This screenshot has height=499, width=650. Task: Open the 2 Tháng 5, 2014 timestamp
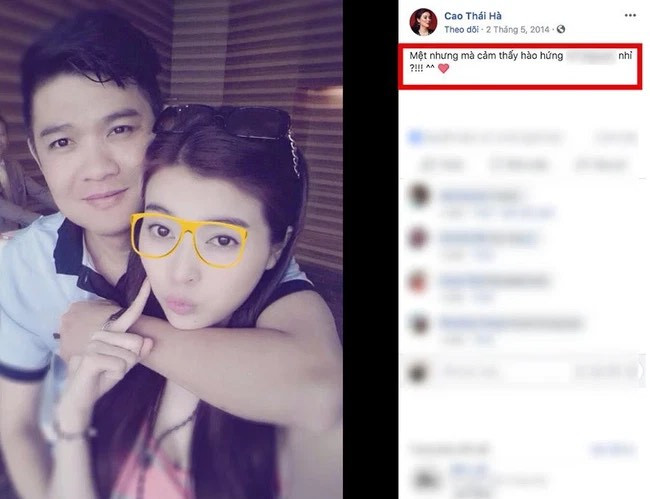(x=517, y=29)
